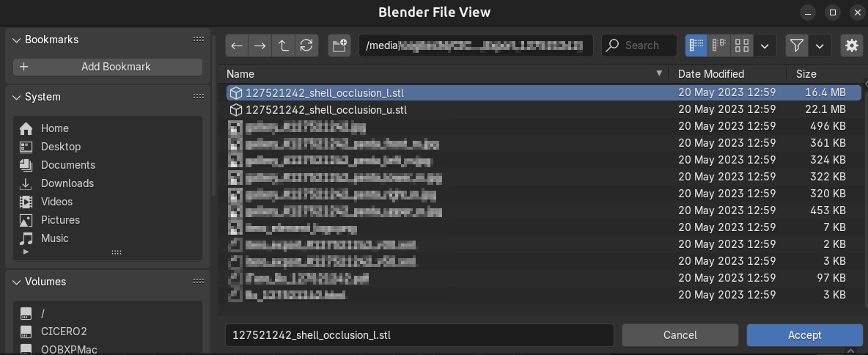Click Name column sort direction triangle
The height and width of the screenshot is (355, 868).
[x=659, y=73]
